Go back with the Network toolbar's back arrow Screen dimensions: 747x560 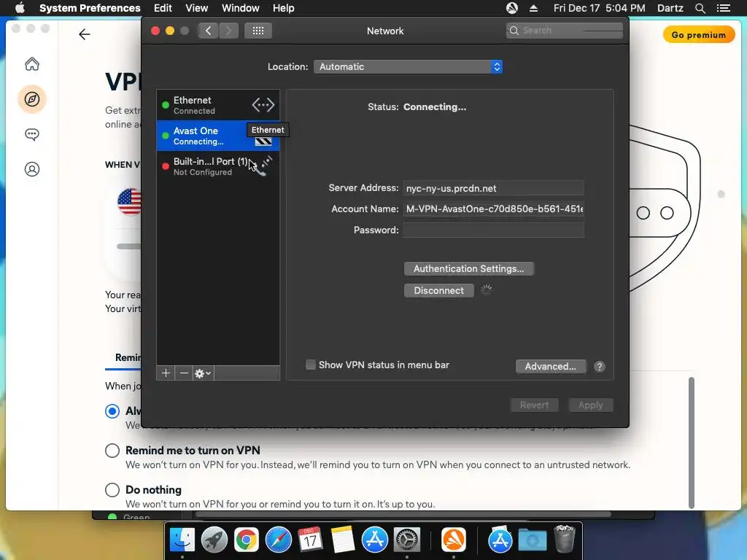(208, 31)
